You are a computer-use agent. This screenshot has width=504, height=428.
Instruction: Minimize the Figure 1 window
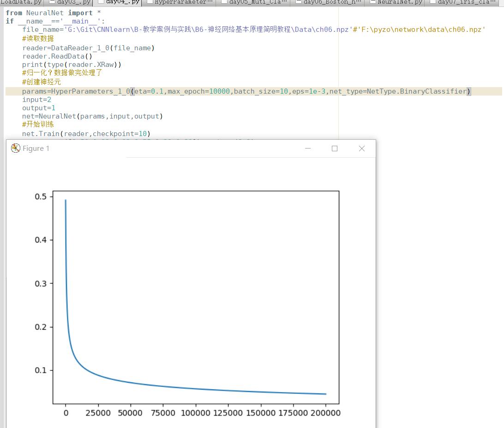pyautogui.click(x=308, y=148)
